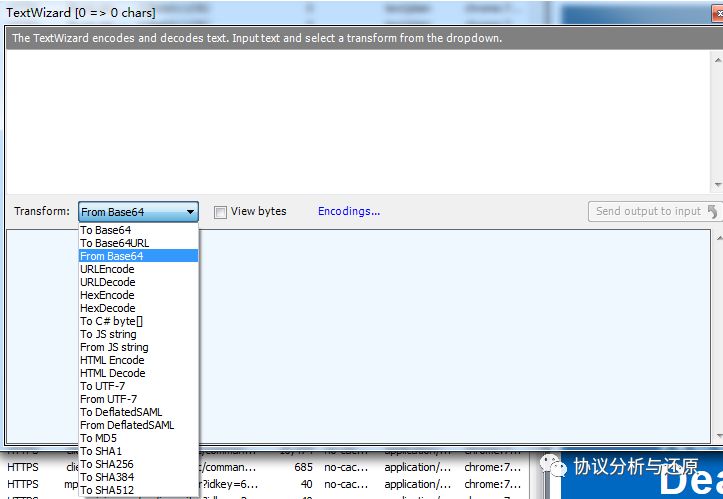Viewport: 723px width, 499px height.
Task: Select To SHA512 hash option
Action: 138,489
